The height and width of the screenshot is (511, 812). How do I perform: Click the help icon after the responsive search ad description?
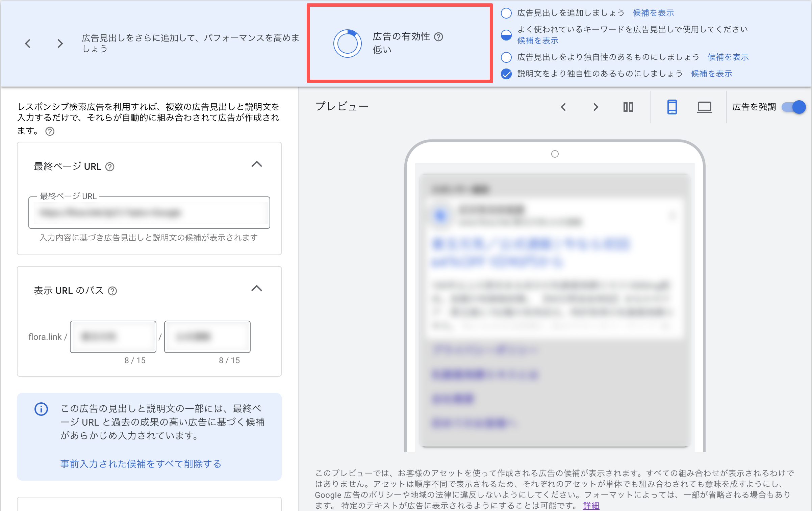click(x=50, y=132)
